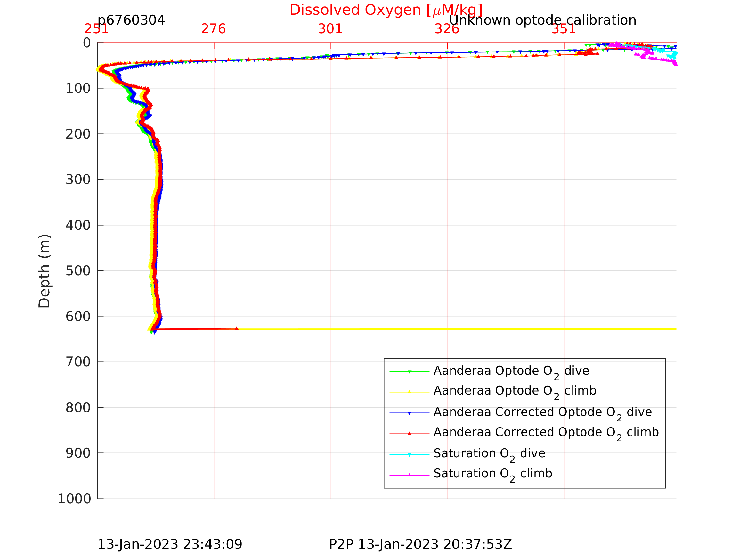Click the depth tick label 500
This screenshot has width=747, height=560.
(78, 271)
